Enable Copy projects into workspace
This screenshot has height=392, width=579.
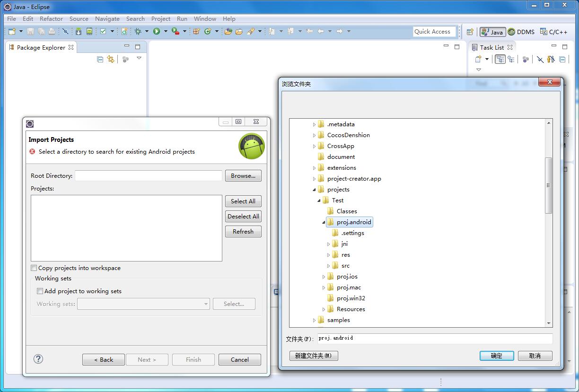click(34, 268)
